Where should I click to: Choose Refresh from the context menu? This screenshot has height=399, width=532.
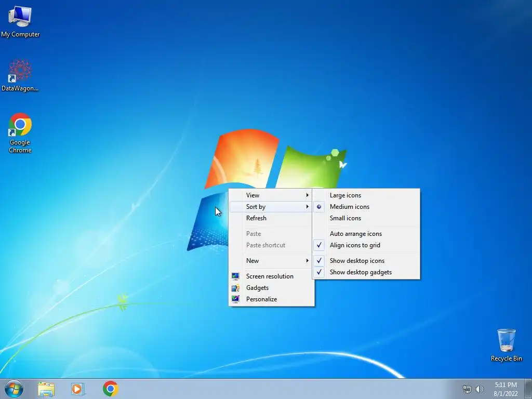pos(271,218)
